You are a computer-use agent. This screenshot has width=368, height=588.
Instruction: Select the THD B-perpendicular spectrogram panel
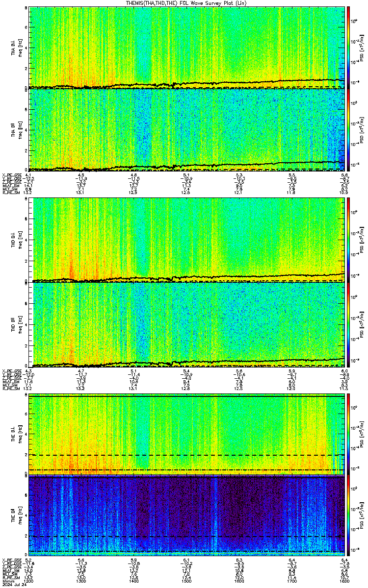point(186,240)
